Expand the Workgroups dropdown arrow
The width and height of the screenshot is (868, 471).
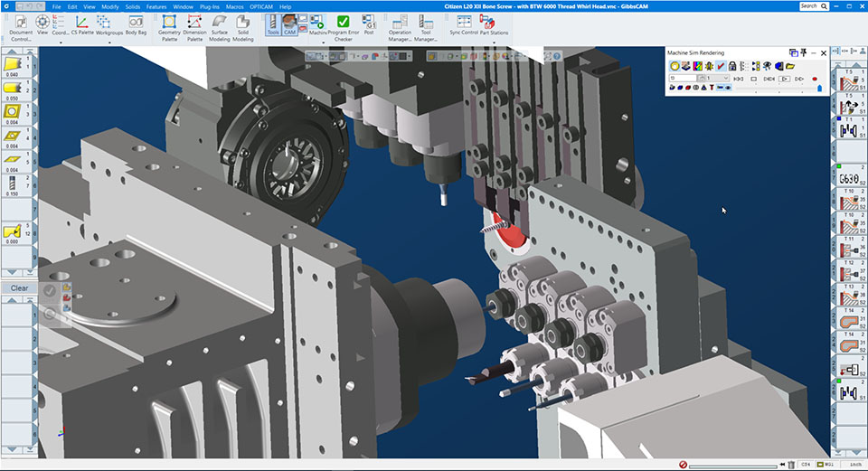coord(109,42)
